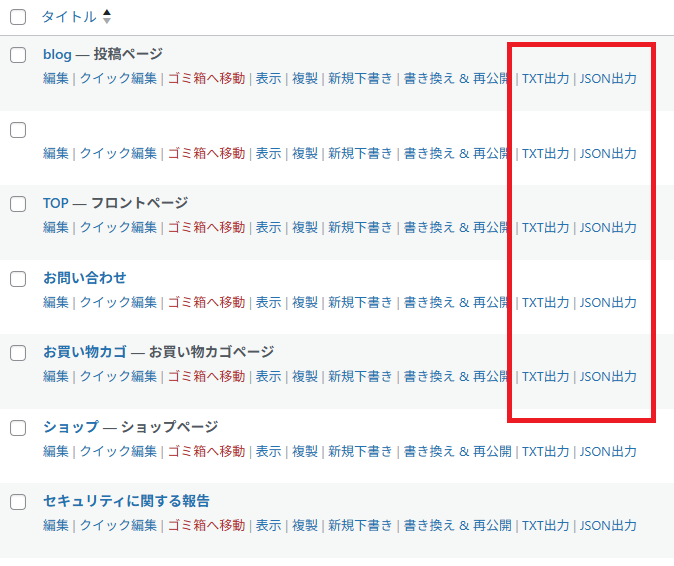Click 編集 under セキュリティに関する報告
The height and width of the screenshot is (566, 674).
tap(56, 525)
